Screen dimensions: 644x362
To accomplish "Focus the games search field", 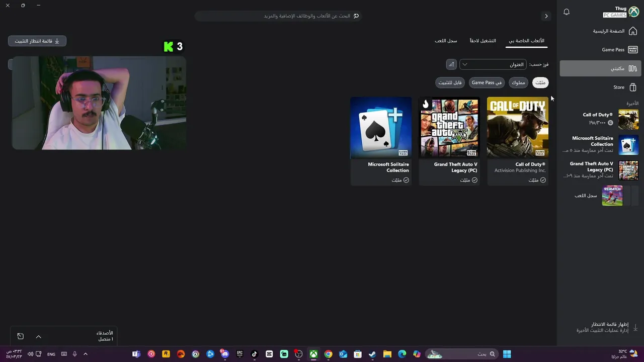I will click(278, 16).
